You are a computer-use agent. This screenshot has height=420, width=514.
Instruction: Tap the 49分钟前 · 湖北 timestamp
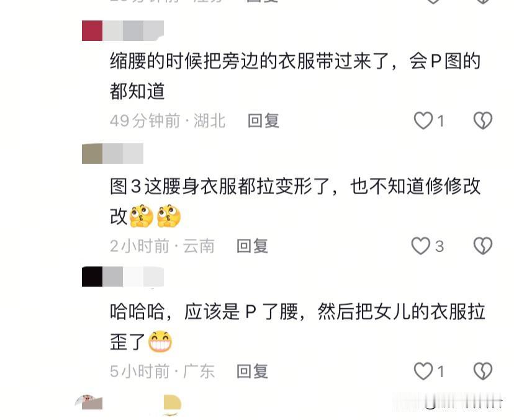168,120
